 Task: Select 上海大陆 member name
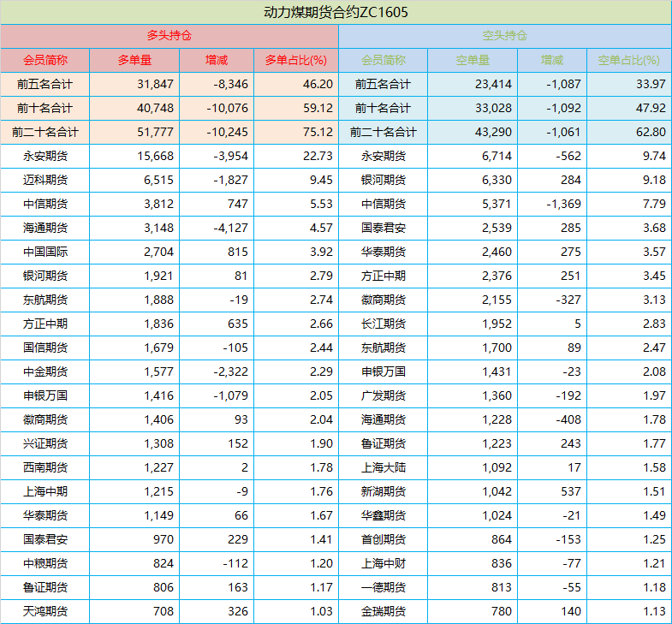384,468
